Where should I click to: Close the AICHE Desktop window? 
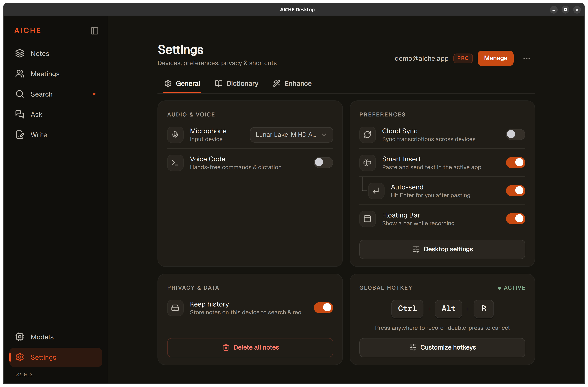pyautogui.click(x=577, y=10)
